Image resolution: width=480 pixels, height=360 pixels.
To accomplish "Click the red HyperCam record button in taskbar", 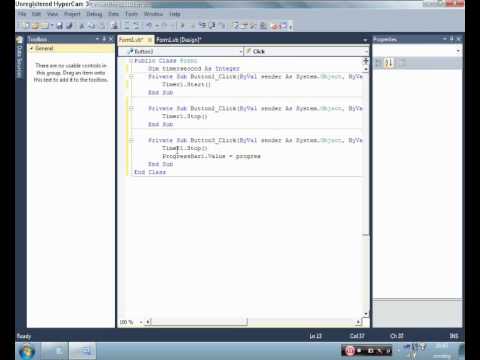I will 350,351.
